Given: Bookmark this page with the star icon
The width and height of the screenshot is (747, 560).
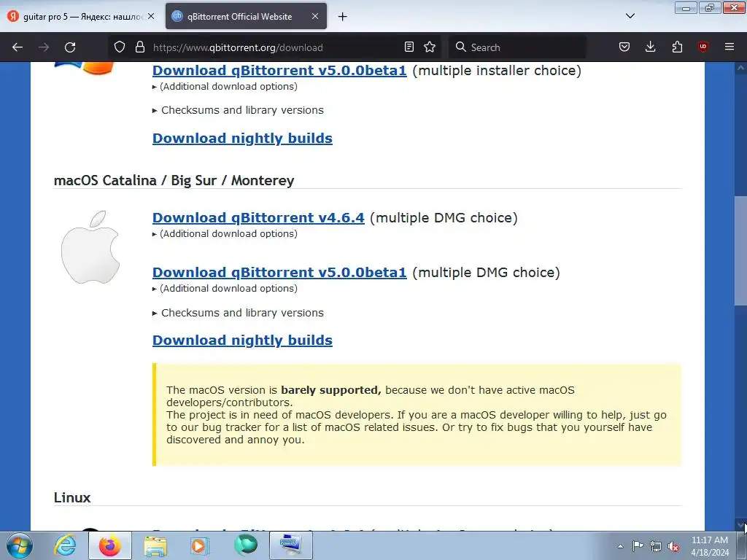Looking at the screenshot, I should [430, 47].
